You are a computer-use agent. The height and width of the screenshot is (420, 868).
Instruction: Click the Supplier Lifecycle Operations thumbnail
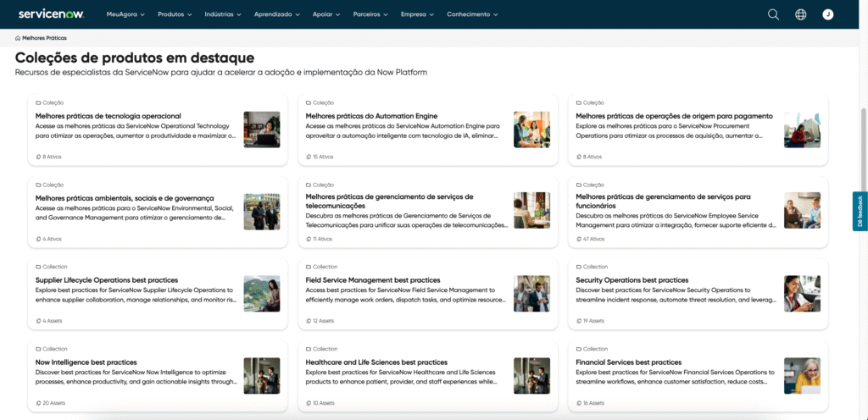(262, 294)
